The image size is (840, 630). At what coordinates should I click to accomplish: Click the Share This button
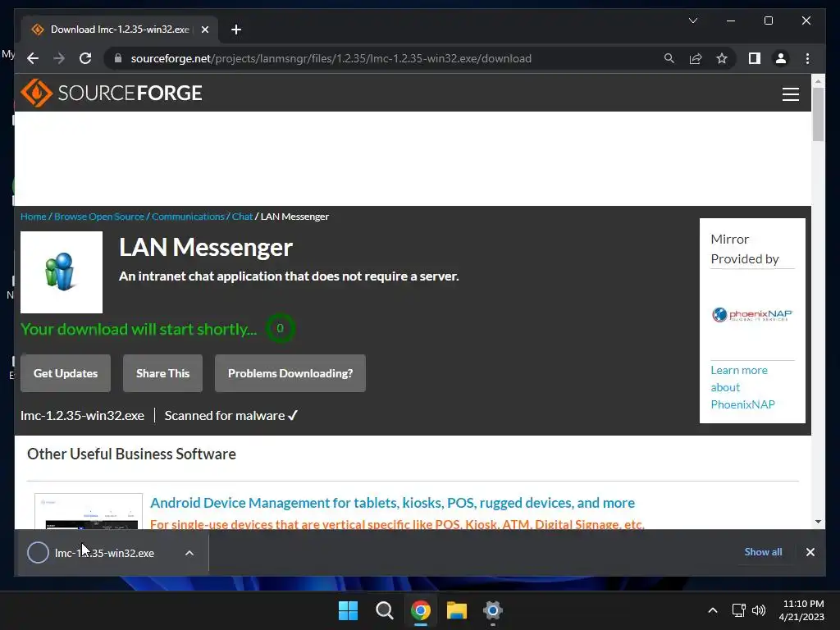click(163, 373)
